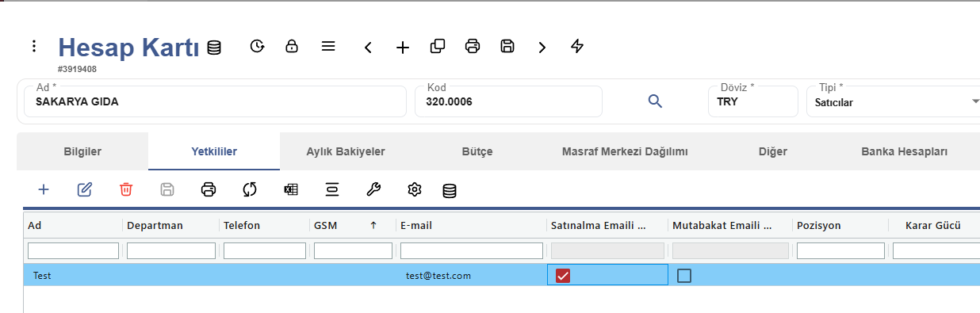Switch to the Bilgiler tab

click(x=82, y=151)
